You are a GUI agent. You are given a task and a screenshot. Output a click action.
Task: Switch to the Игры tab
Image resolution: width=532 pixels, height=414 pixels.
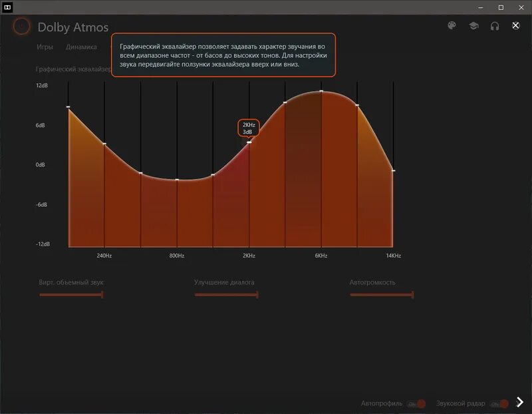45,47
